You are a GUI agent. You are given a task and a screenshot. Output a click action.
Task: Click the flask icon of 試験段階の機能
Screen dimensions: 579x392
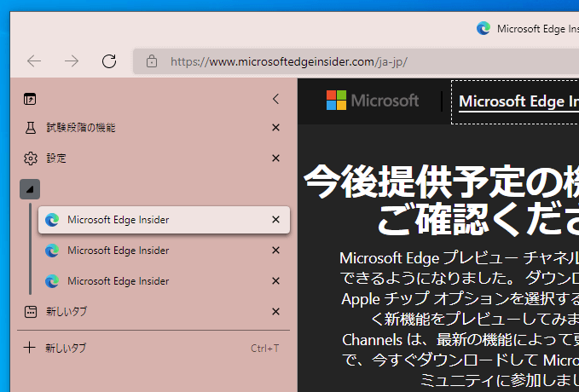pos(31,128)
